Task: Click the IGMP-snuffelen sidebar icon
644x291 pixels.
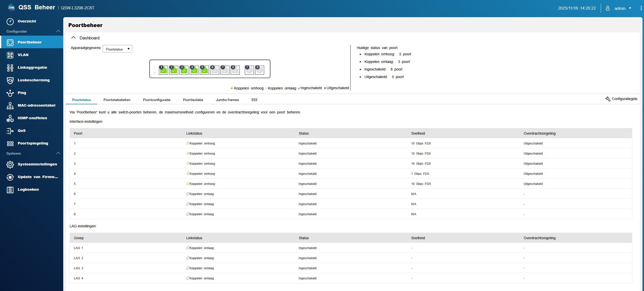Action: (10, 118)
